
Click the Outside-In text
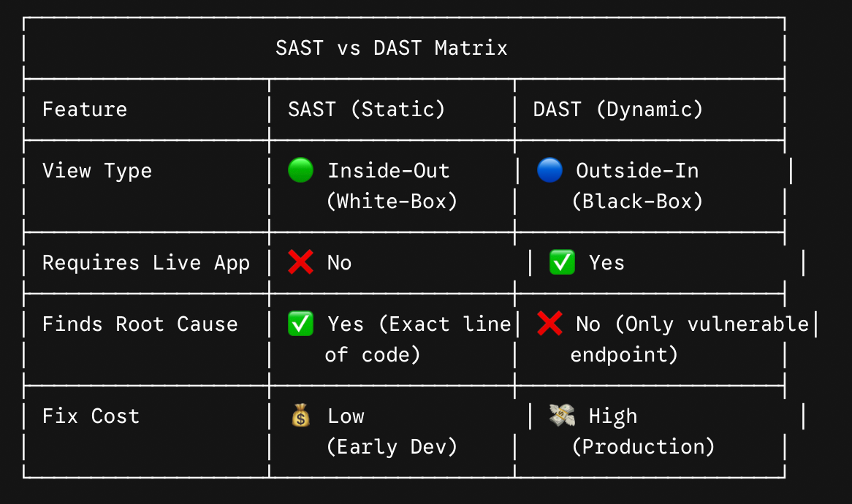(x=637, y=170)
